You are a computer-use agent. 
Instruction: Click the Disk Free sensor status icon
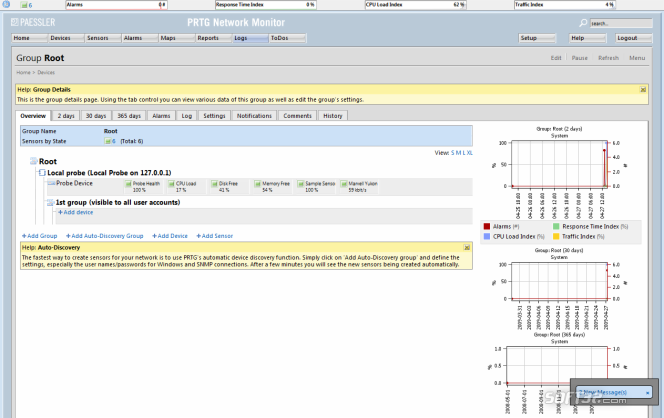tap(214, 184)
